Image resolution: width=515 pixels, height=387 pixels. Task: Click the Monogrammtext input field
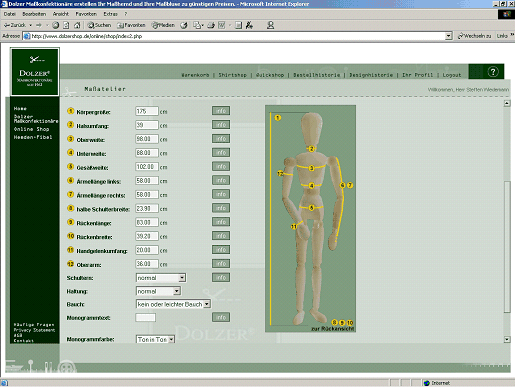click(145, 317)
